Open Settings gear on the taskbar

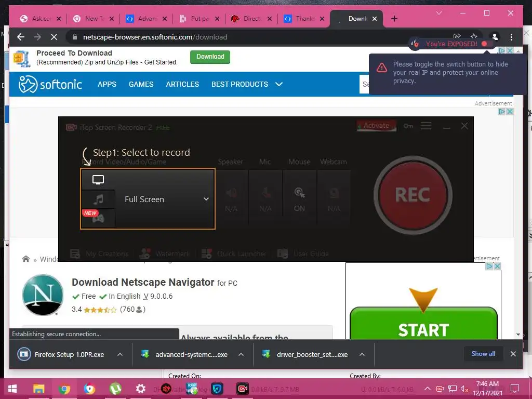click(x=140, y=389)
